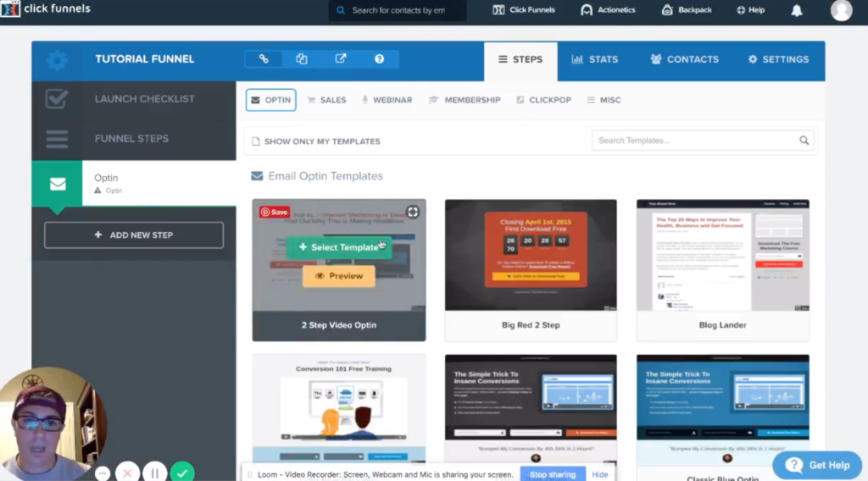
Task: Select the Webinar template category
Action: (x=387, y=100)
